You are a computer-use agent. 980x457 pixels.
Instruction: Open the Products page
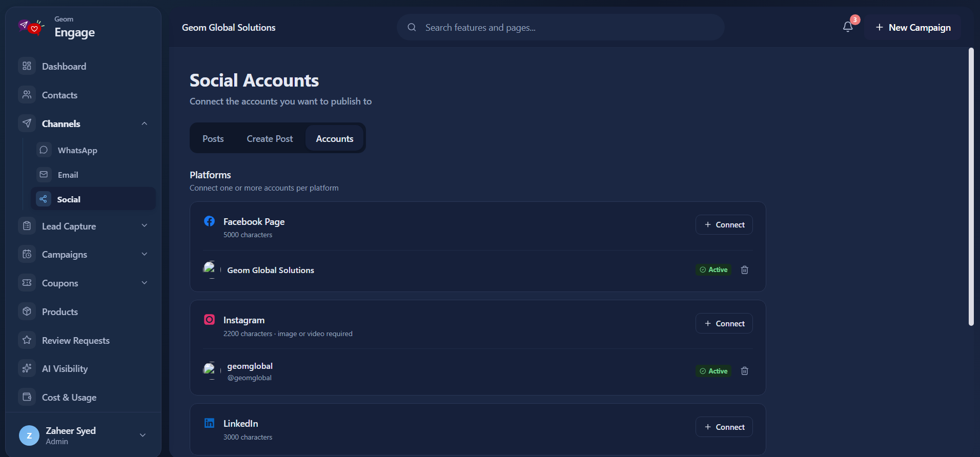tap(83, 311)
